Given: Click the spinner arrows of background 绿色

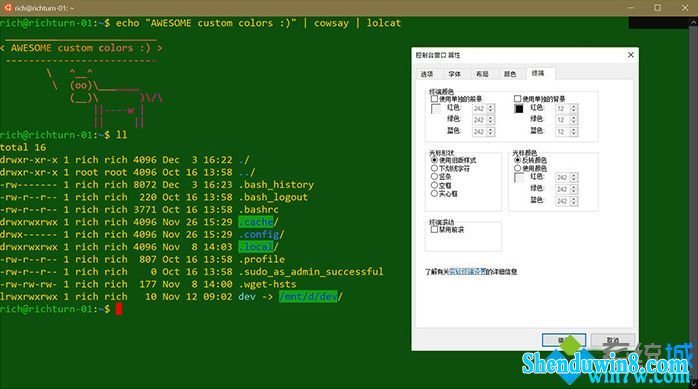Looking at the screenshot, I should [x=574, y=120].
